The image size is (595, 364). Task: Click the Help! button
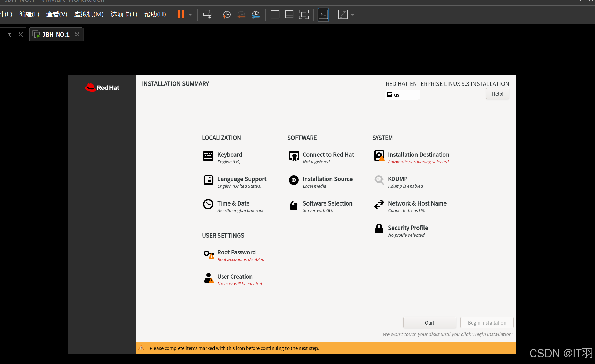pos(497,94)
